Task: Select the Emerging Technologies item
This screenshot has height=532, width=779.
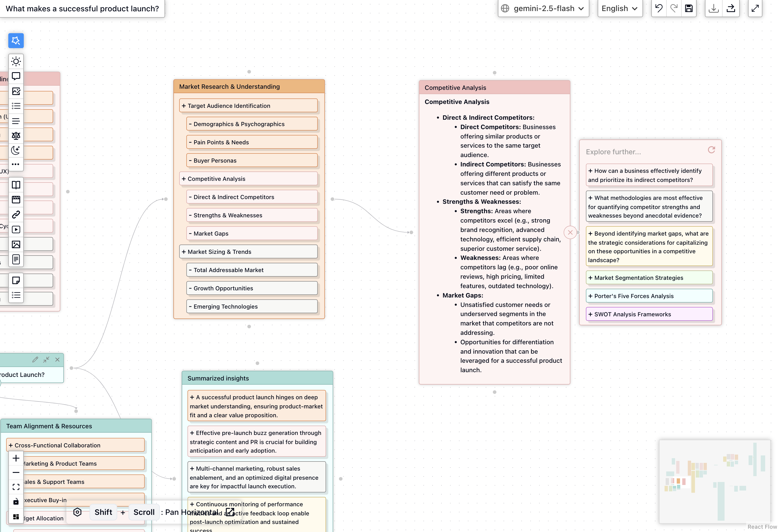Action: pyautogui.click(x=252, y=306)
